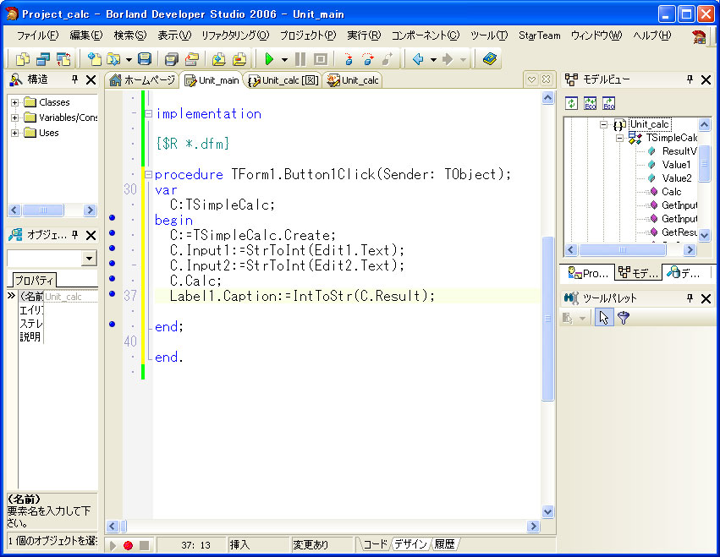
Task: Toggle breakpoint dot beside 'begin' line
Action: [112, 218]
